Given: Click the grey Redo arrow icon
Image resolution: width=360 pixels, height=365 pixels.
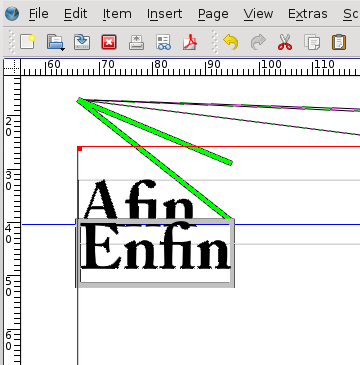Looking at the screenshot, I should [x=258, y=42].
